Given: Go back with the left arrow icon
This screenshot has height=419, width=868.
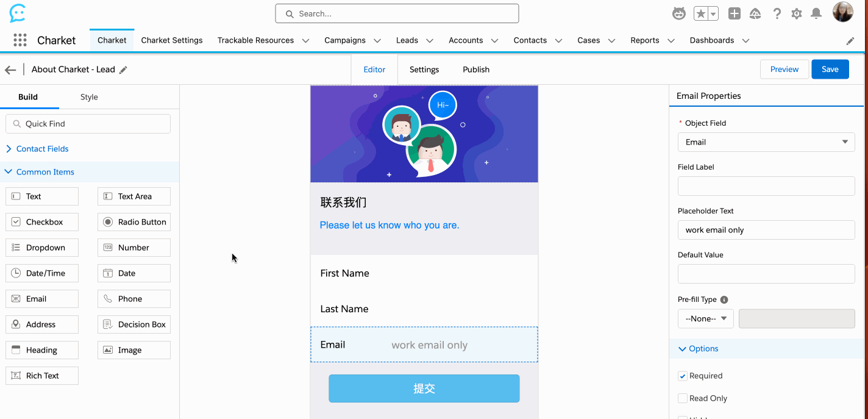Looking at the screenshot, I should 10,70.
